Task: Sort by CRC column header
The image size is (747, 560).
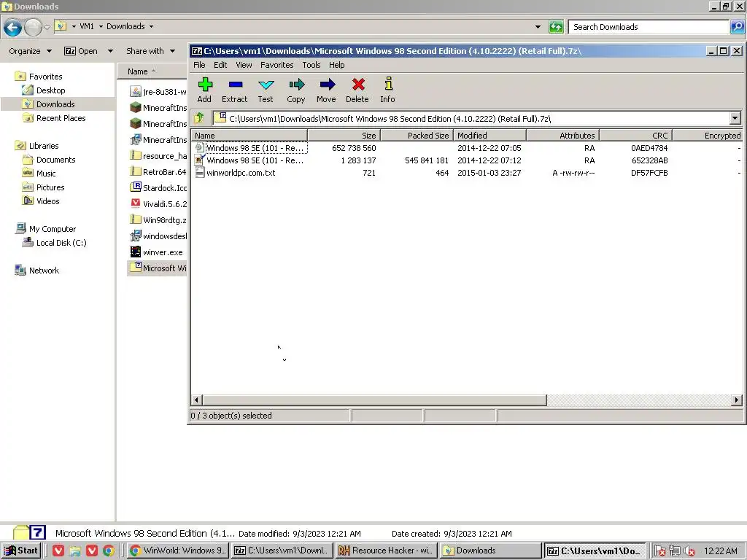Action: (x=635, y=136)
